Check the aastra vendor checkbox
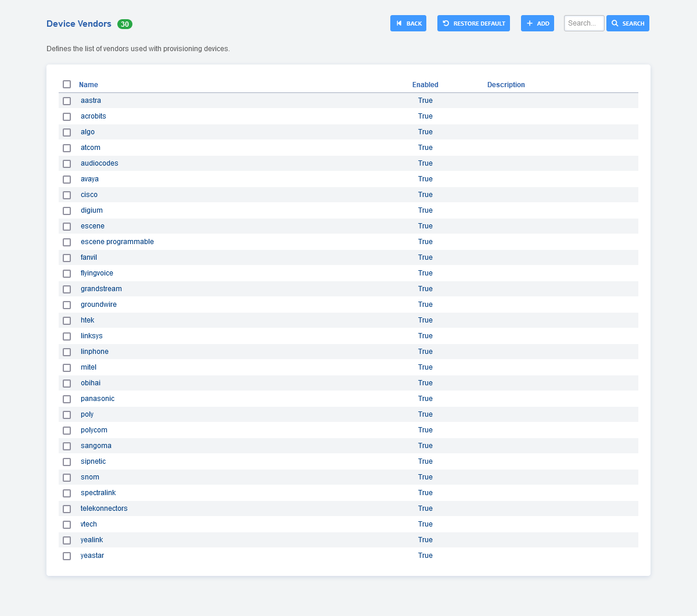The width and height of the screenshot is (697, 616). [x=67, y=101]
